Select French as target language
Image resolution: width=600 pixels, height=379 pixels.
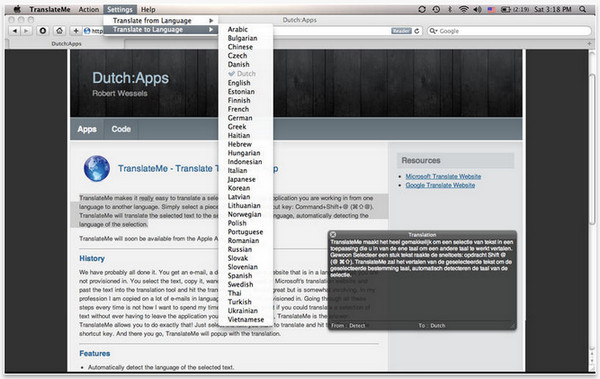click(245, 109)
